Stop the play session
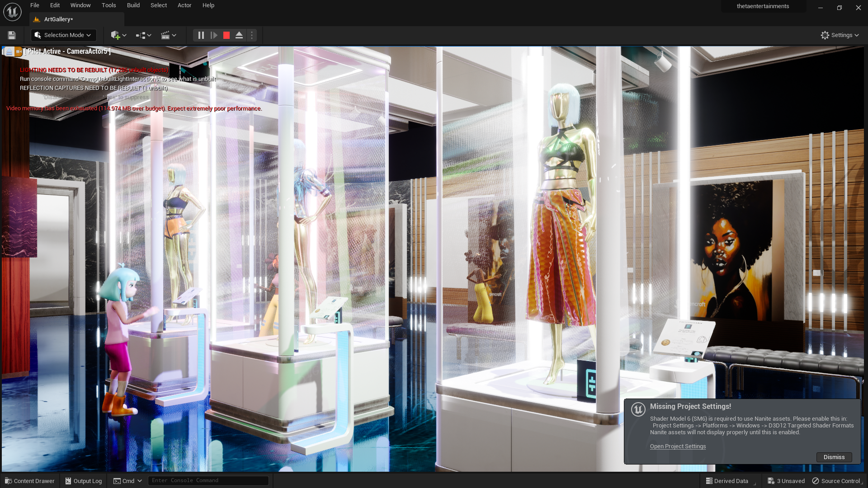The height and width of the screenshot is (488, 868). pos(226,35)
